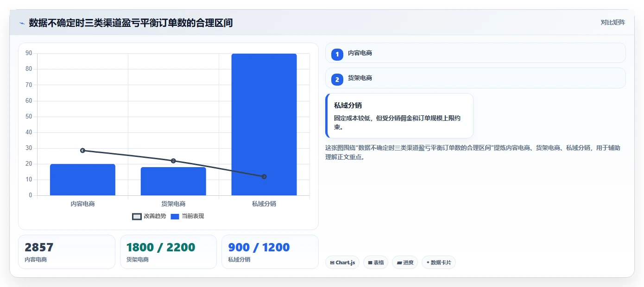The width and height of the screenshot is (644, 287).
Task: Click the trend line point on 私域分销 bar
Action: [264, 176]
